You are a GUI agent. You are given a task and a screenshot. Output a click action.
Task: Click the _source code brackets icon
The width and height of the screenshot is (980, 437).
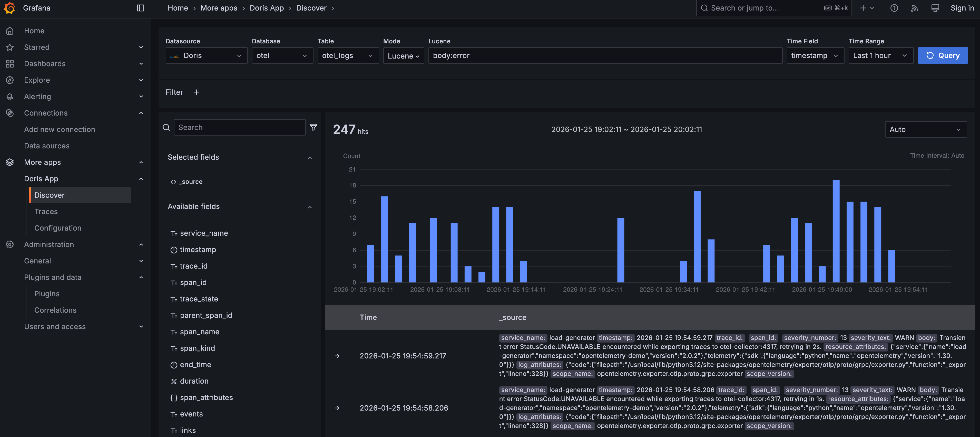(173, 182)
